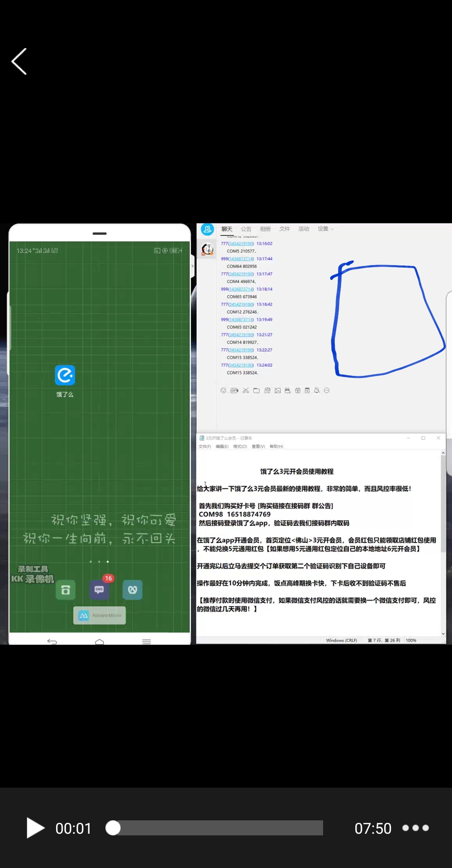This screenshot has width=452, height=868.
Task: Click the send file folder icon
Action: click(x=257, y=391)
